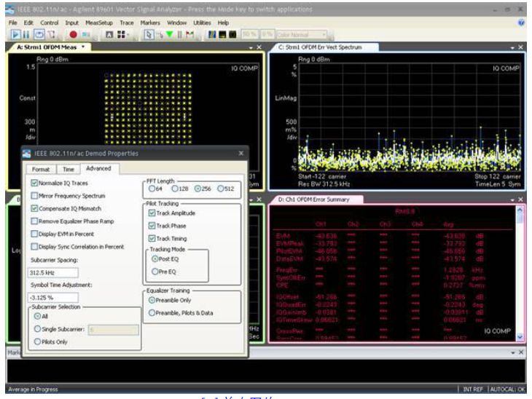Open the Markers menu

pos(150,23)
